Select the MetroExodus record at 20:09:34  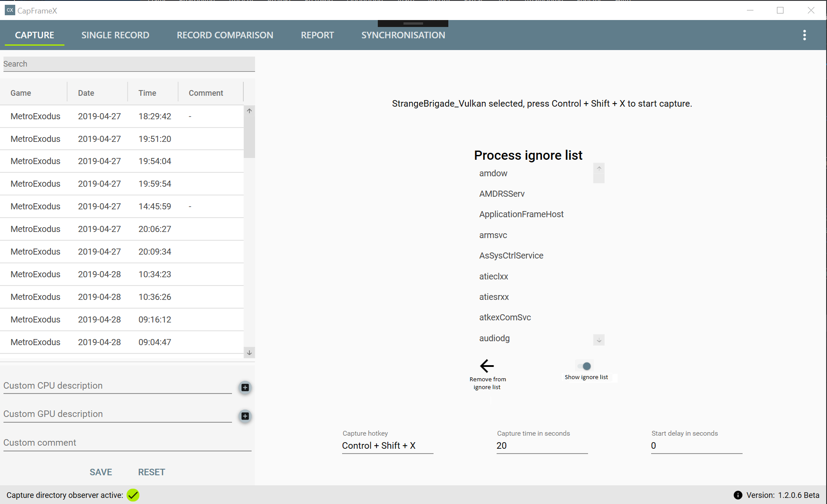tap(122, 252)
